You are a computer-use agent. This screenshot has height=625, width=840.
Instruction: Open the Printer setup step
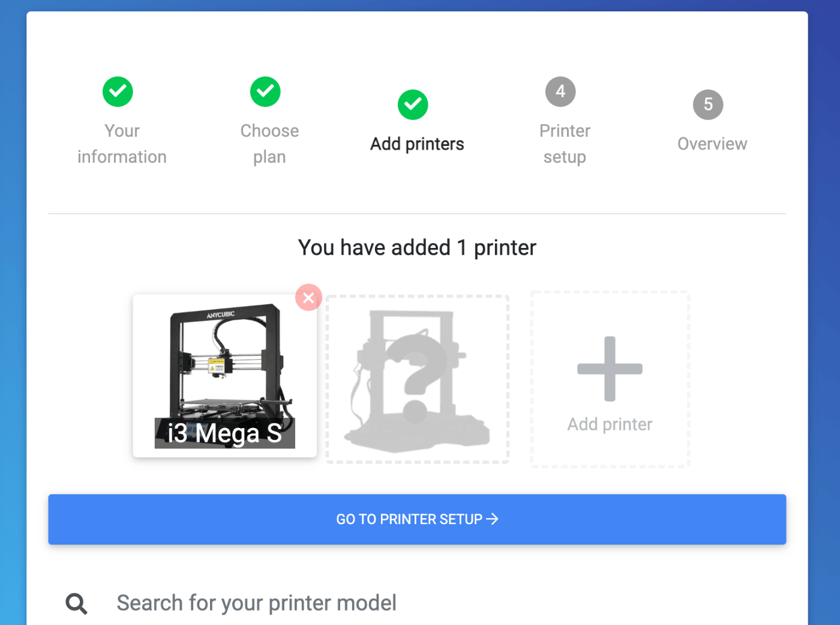point(565,144)
